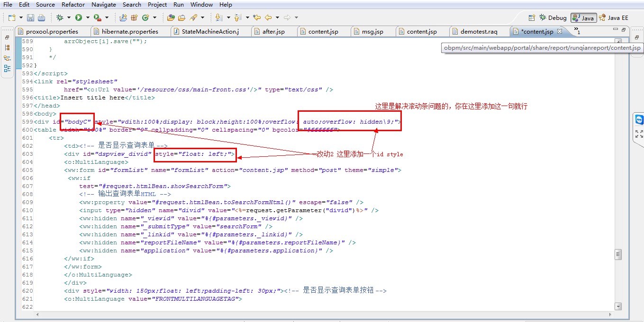644x322 pixels.
Task: Click the New Java Class icon
Action: pyautogui.click(x=145, y=18)
